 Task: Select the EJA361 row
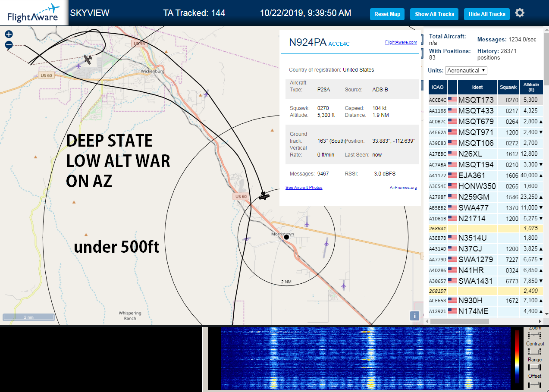coord(486,176)
